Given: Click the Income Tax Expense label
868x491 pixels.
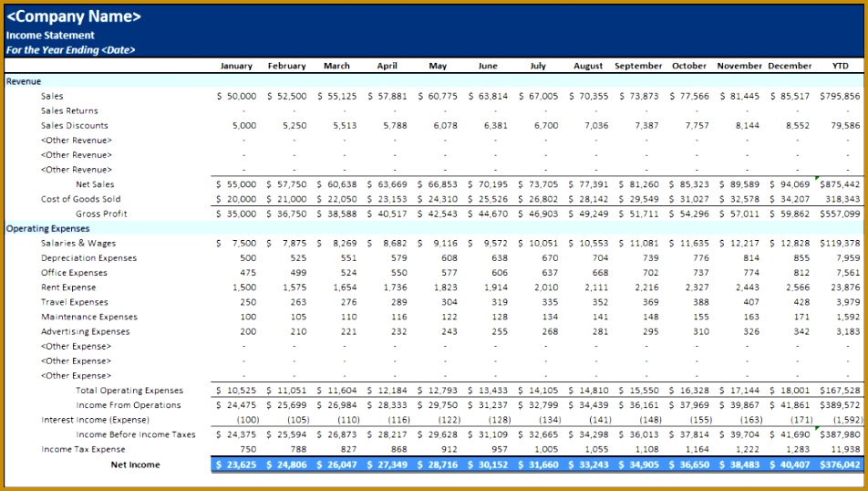Looking at the screenshot, I should [83, 449].
